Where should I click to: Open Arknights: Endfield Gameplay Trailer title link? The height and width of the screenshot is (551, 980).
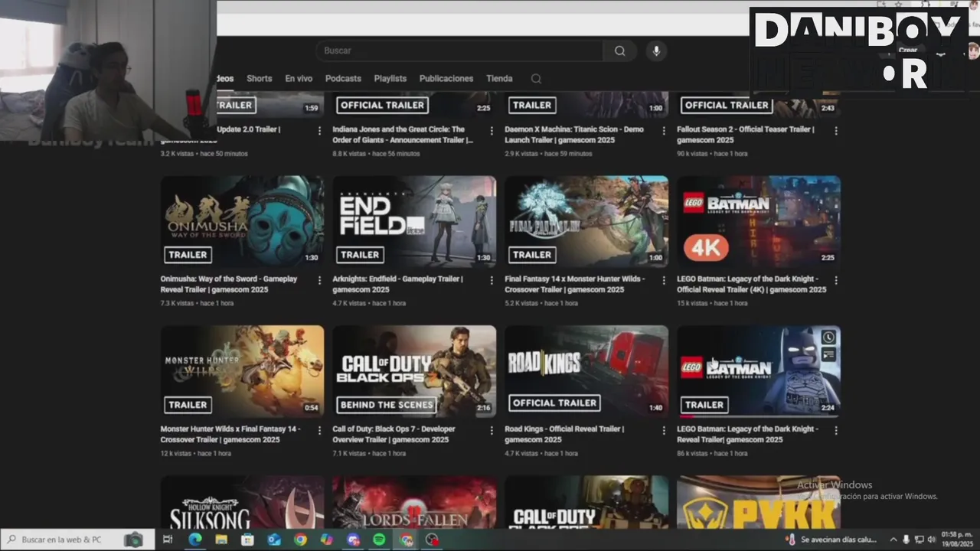pyautogui.click(x=398, y=284)
